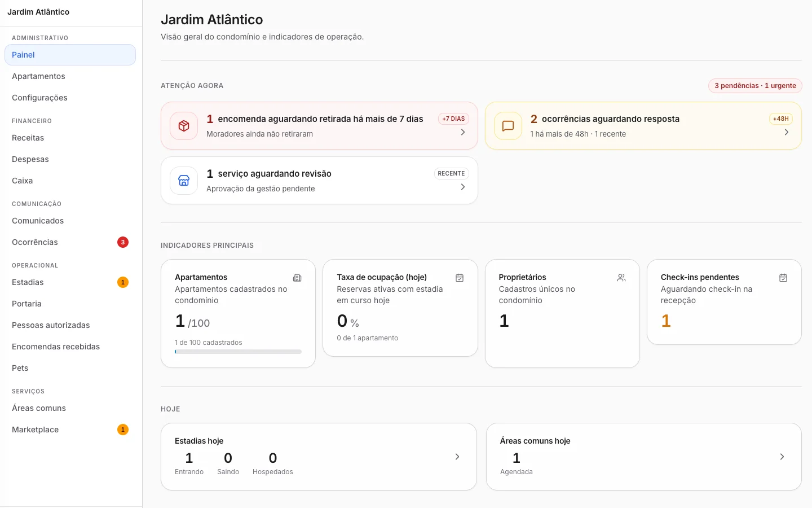Open Painel in the sidebar
Viewport: 812px width, 508px height.
pyautogui.click(x=70, y=55)
